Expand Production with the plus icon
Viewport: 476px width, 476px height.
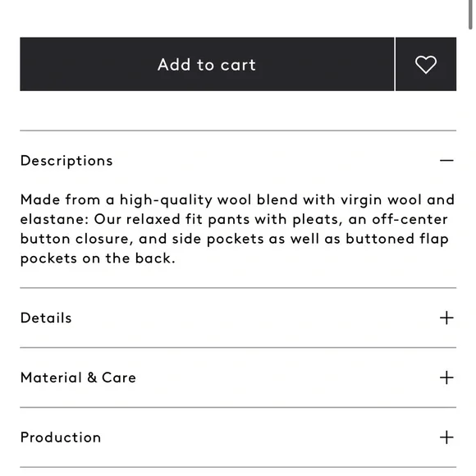click(x=446, y=437)
